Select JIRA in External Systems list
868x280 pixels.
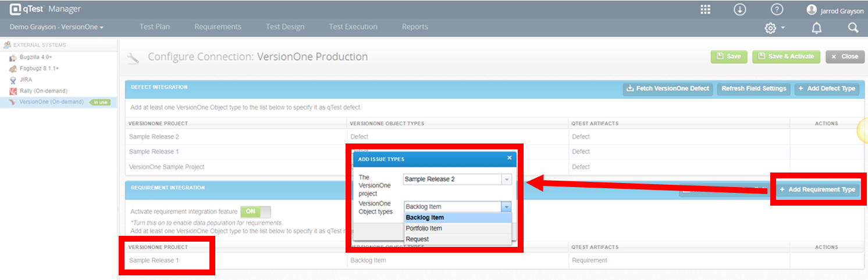click(25, 80)
